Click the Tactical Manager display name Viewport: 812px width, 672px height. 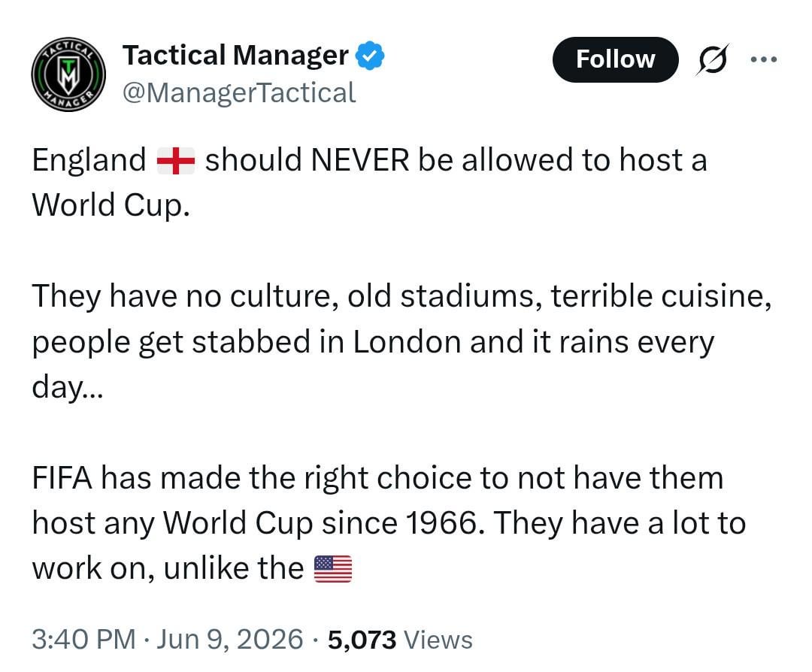point(235,56)
